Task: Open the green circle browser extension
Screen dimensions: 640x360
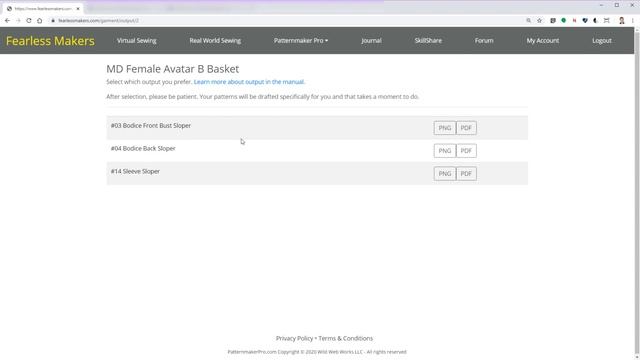Action: [564, 20]
